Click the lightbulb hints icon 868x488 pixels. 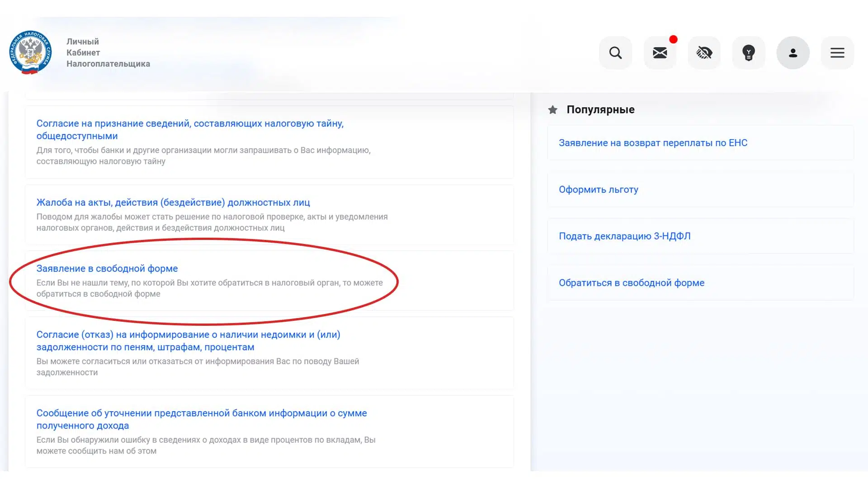[x=748, y=53]
